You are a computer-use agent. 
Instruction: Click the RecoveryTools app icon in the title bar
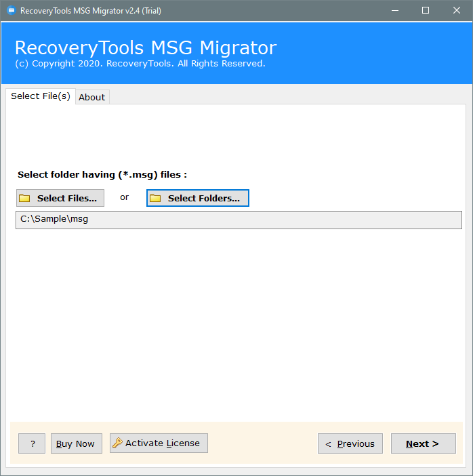[x=12, y=10]
